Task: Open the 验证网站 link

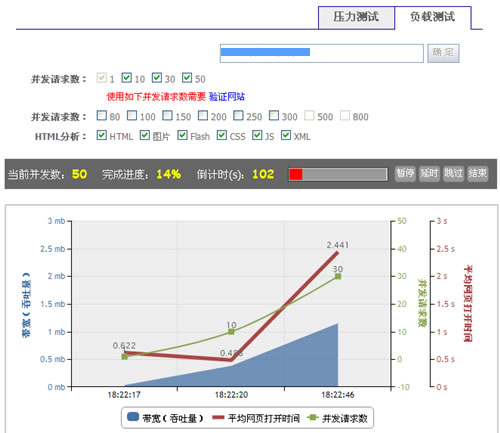Action: click(227, 97)
